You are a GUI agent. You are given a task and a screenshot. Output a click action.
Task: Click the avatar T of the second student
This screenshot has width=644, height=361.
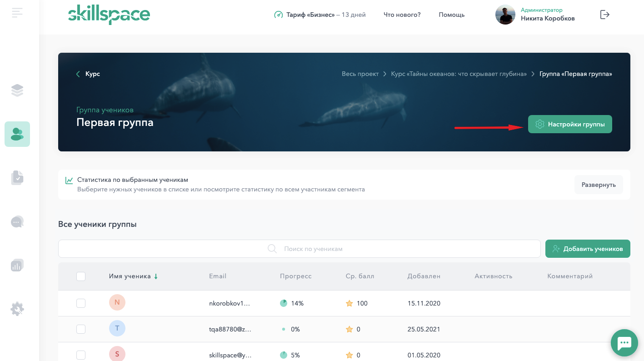(117, 328)
